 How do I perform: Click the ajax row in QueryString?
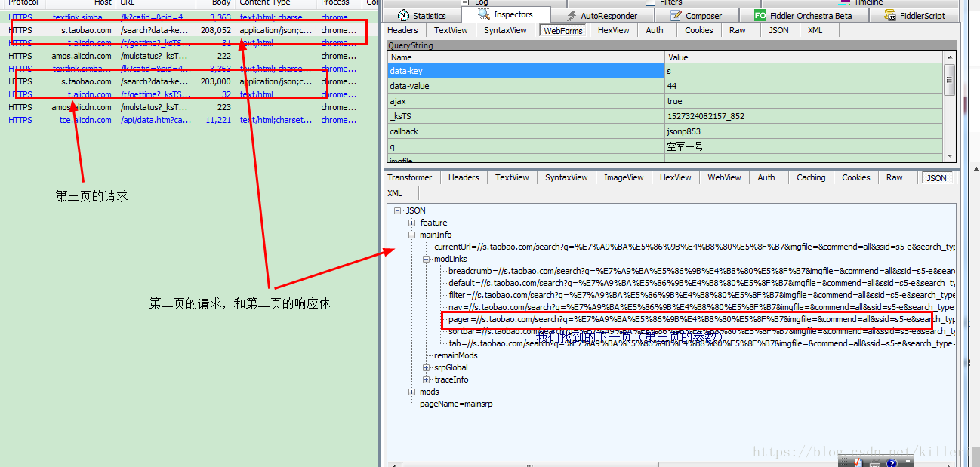(x=665, y=101)
